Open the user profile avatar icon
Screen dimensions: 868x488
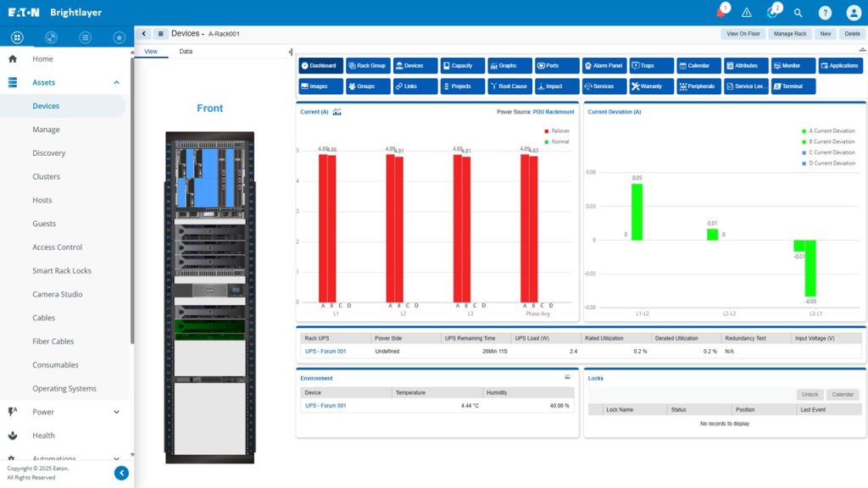pos(851,13)
